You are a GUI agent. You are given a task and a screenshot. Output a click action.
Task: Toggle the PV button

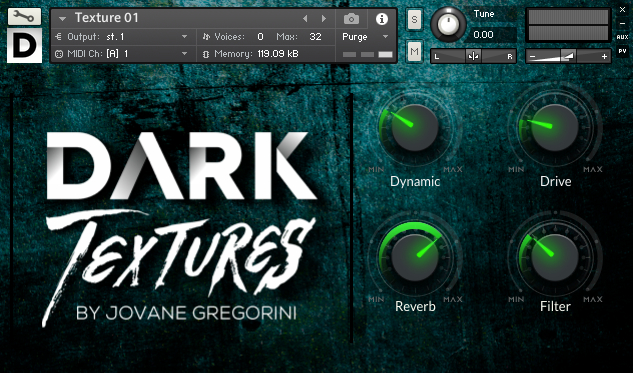[623, 51]
